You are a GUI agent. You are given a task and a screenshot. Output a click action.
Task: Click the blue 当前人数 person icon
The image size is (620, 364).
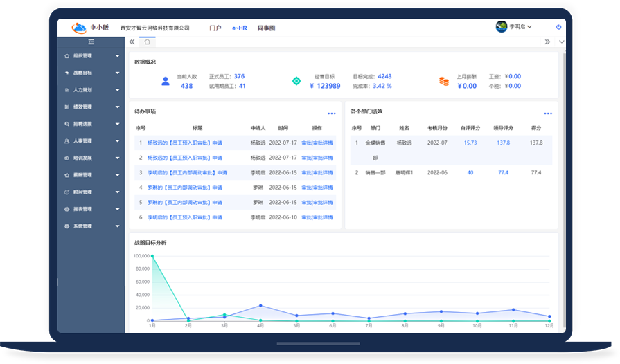click(166, 81)
